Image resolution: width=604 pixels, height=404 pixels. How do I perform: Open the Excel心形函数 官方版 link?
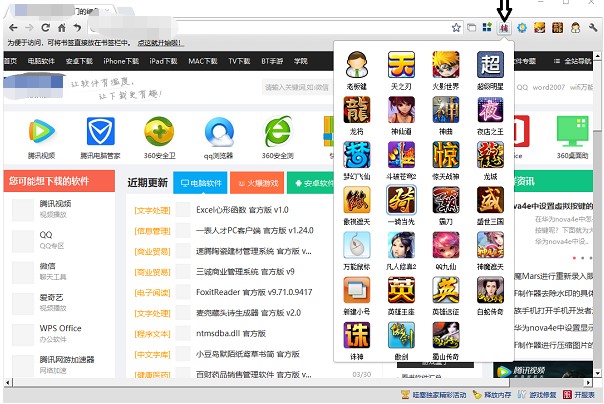pos(242,210)
